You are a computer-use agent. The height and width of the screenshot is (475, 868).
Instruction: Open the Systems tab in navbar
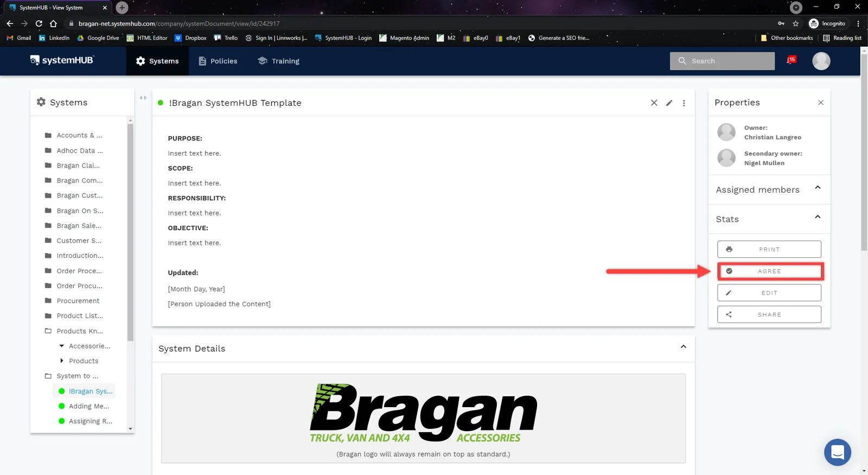157,61
